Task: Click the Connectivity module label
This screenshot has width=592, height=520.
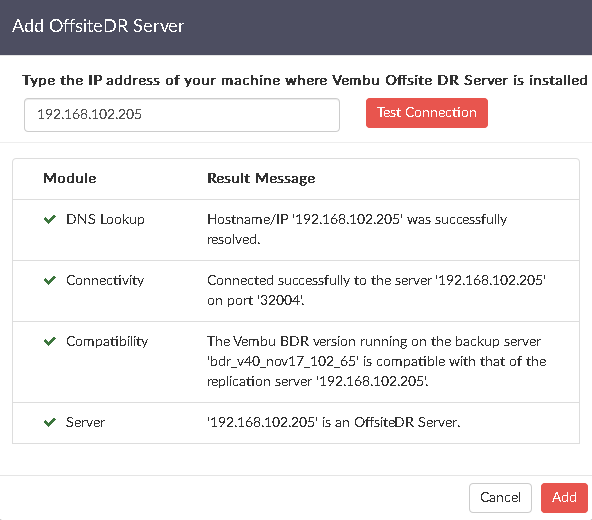Action: [105, 281]
